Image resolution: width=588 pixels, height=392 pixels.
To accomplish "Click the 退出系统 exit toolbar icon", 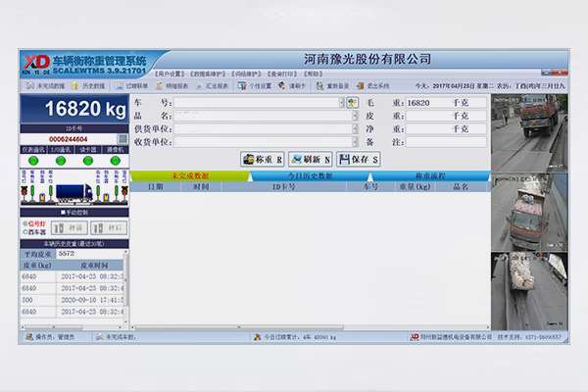I will tap(360, 86).
